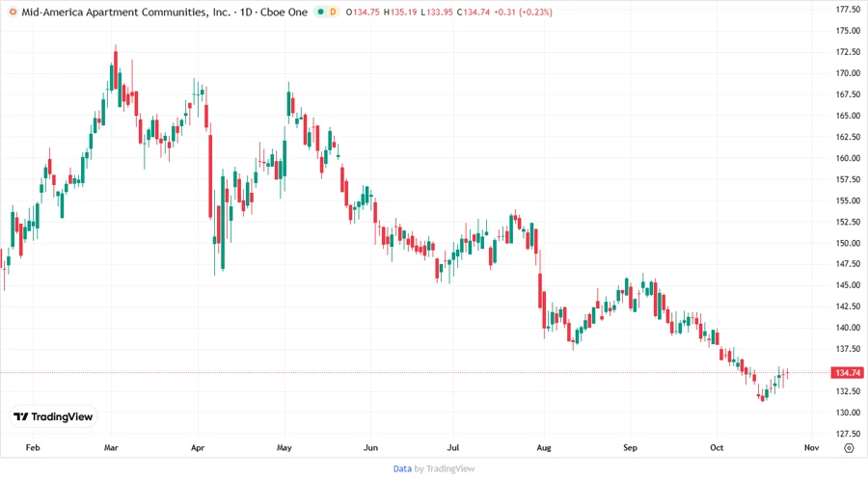Click the Aug label on time axis
868x480 pixels.
tap(544, 447)
